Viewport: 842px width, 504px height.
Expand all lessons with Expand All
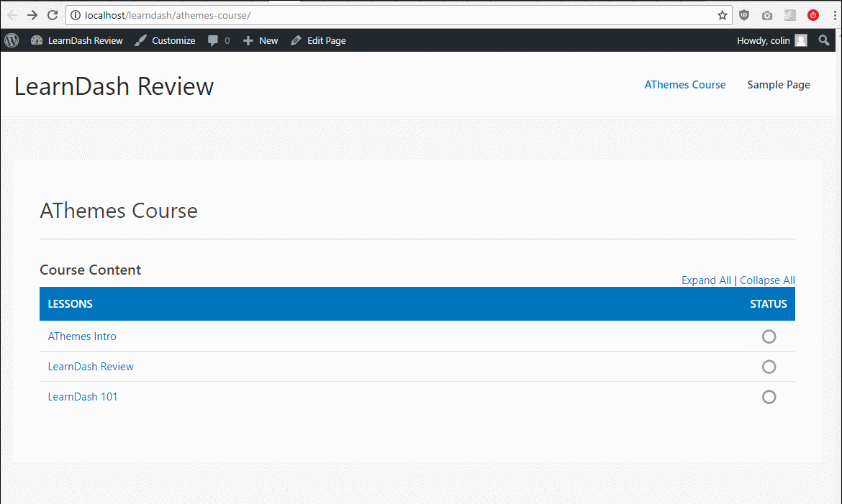point(706,280)
